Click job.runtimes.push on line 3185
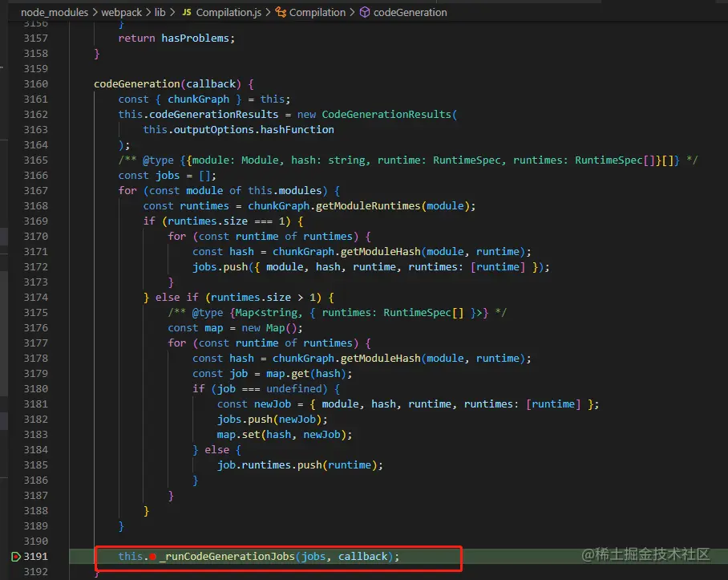The height and width of the screenshot is (580, 728). (x=269, y=465)
